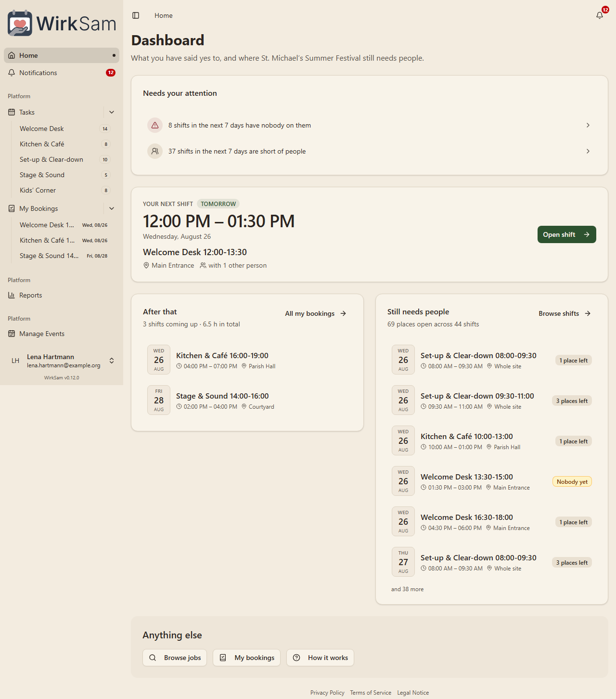Image resolution: width=616 pixels, height=699 pixels.
Task: Open the Welcome Desk 16:30-18:00 open shift
Action: (492, 522)
